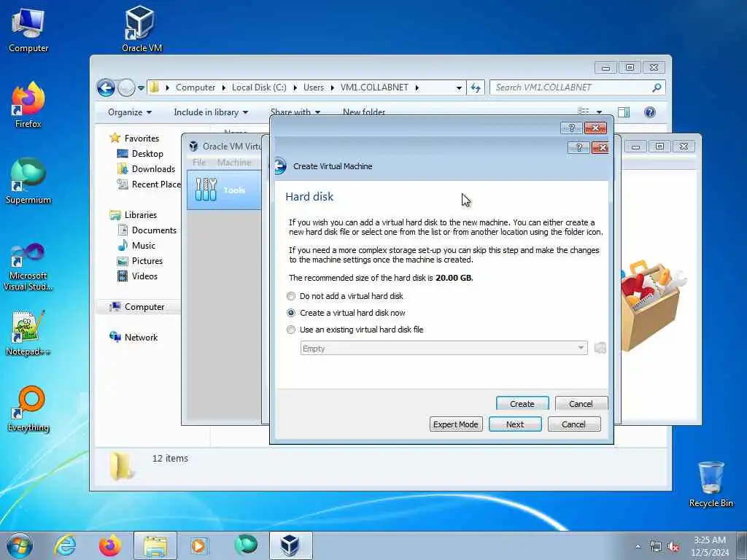The width and height of the screenshot is (747, 560).
Task: Select 'Create a virtual hard disk now'
Action: point(290,313)
